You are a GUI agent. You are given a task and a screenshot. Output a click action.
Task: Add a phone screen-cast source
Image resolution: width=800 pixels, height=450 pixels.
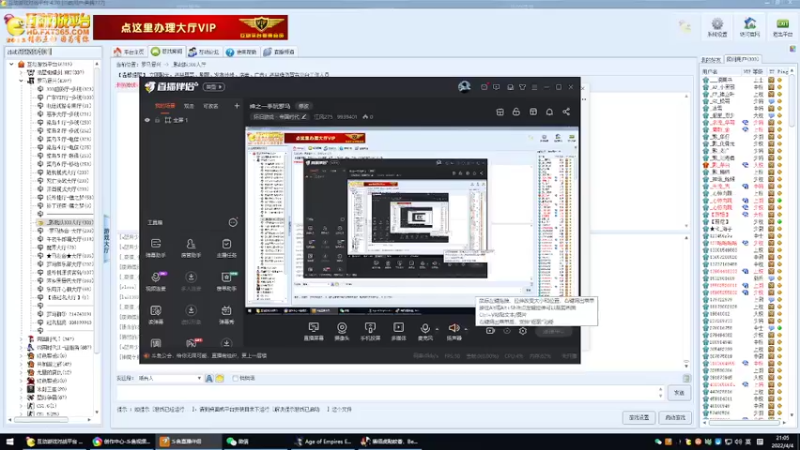(x=370, y=331)
